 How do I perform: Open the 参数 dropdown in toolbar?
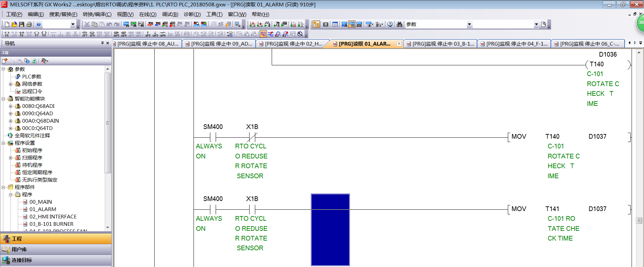469,24
